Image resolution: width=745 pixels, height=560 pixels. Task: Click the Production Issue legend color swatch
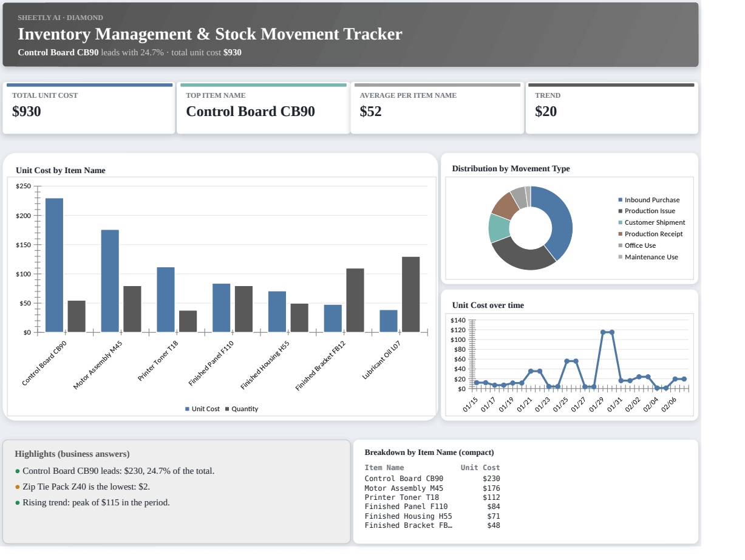coord(621,211)
